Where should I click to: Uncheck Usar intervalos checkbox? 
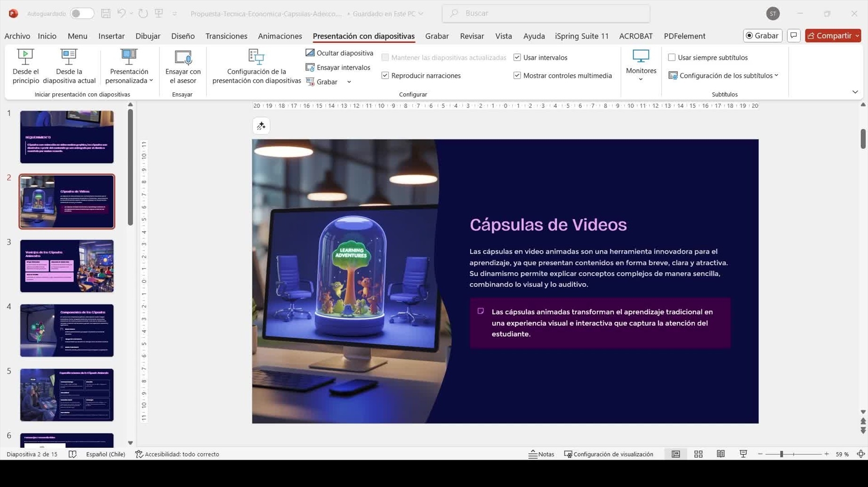coord(517,57)
